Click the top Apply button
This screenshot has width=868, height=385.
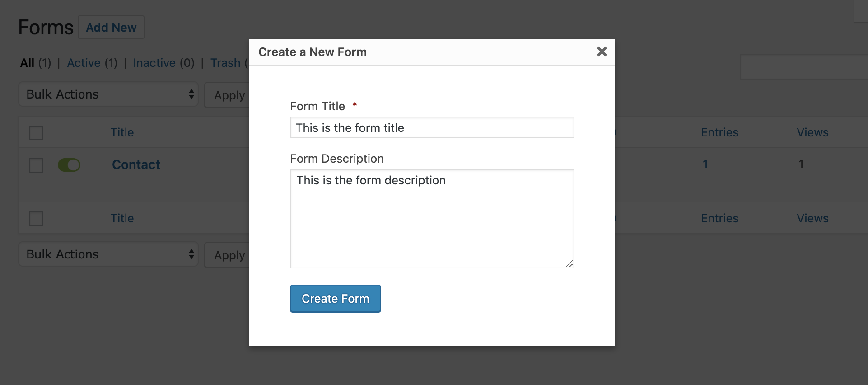(228, 95)
